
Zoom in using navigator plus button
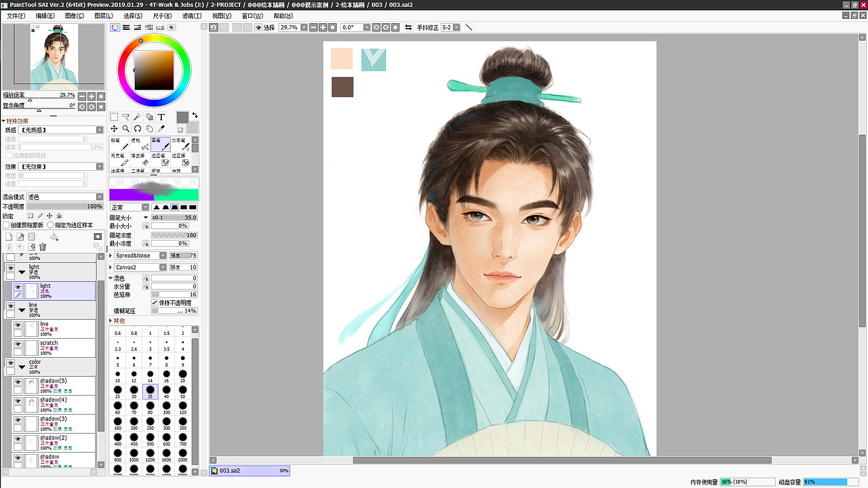[92, 96]
